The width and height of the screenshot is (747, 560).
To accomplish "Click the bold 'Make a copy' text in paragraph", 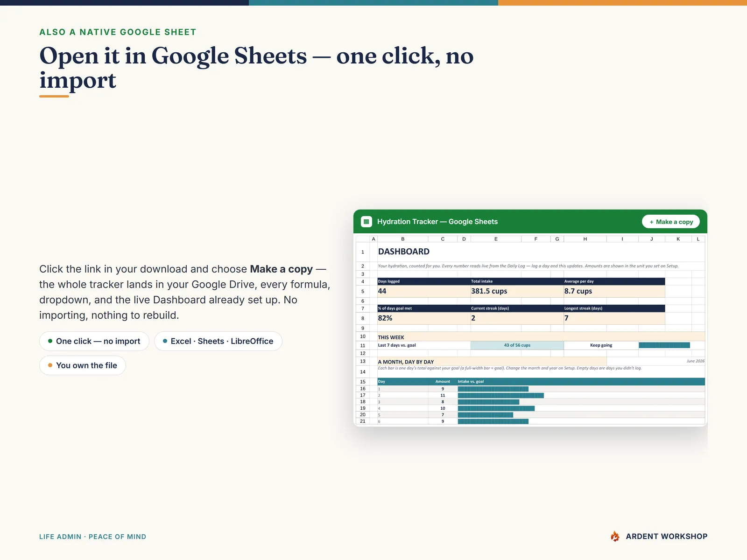I will coord(281,269).
